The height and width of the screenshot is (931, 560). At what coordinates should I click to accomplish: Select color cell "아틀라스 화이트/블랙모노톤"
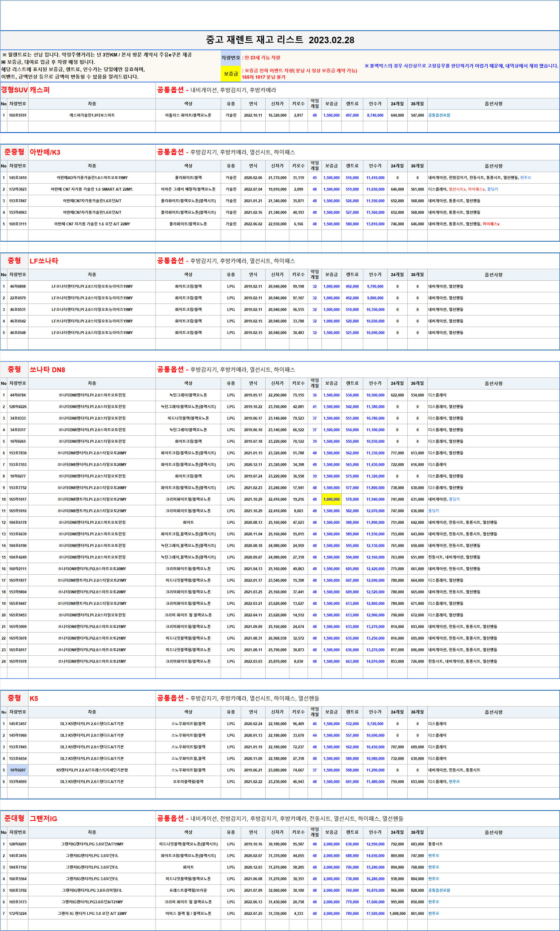(188, 115)
